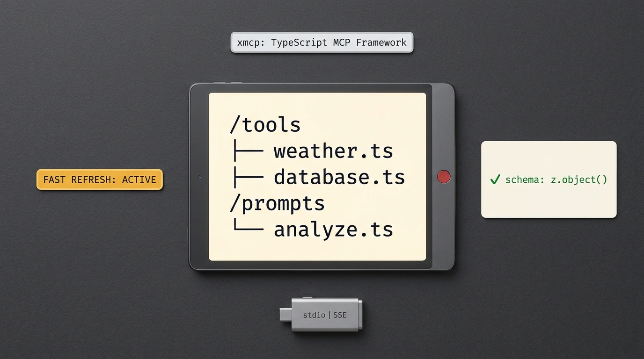Toggle the FAST REFRESH: ACTIVE badge
Screen dimensions: 644x359
(x=100, y=179)
